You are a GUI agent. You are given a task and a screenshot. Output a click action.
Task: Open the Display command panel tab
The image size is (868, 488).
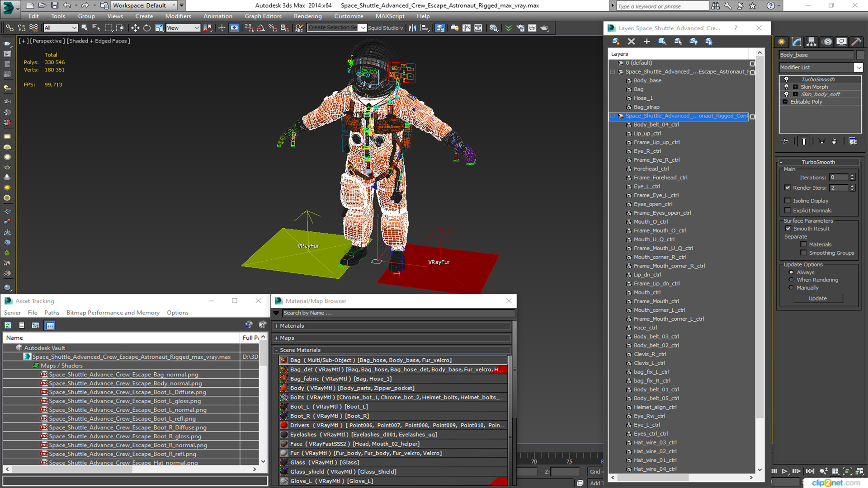(841, 42)
